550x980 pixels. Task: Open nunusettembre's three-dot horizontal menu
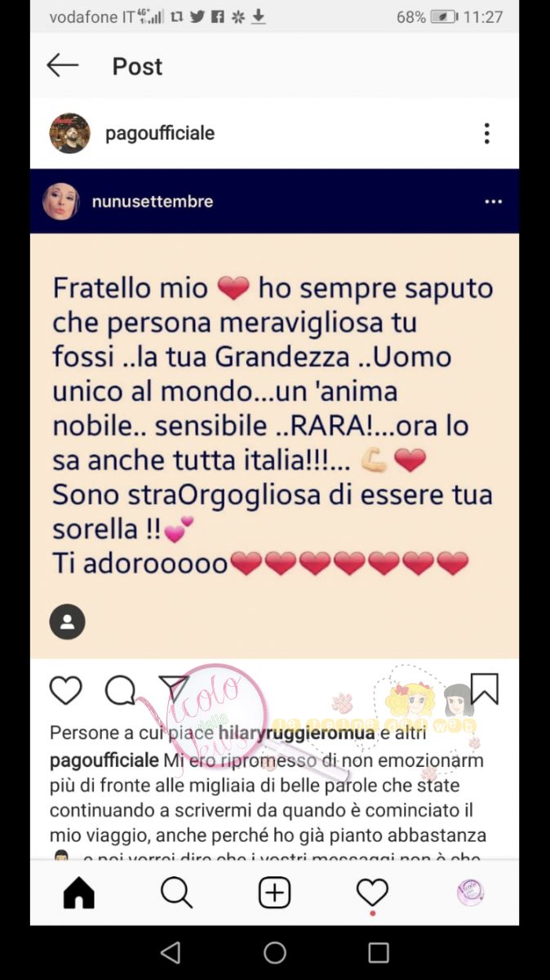click(494, 202)
